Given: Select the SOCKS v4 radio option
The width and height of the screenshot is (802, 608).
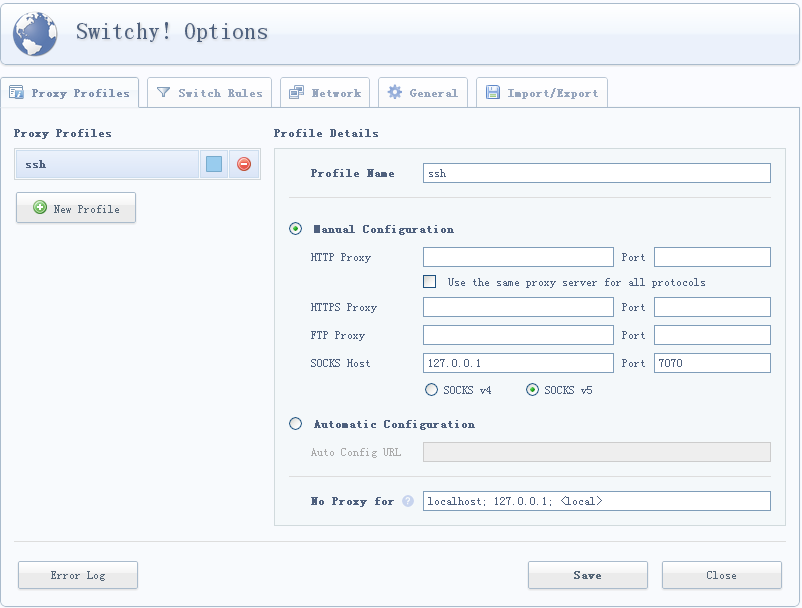Looking at the screenshot, I should 432,390.
